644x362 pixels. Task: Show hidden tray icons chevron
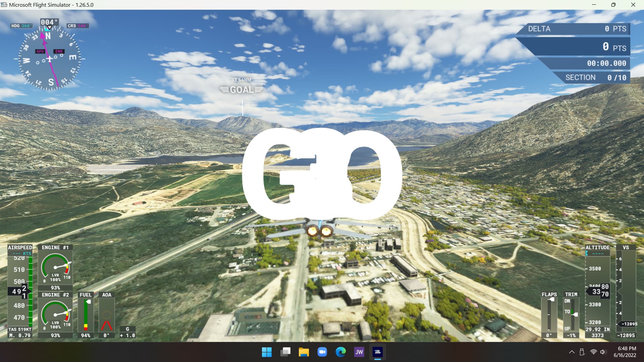[572, 352]
